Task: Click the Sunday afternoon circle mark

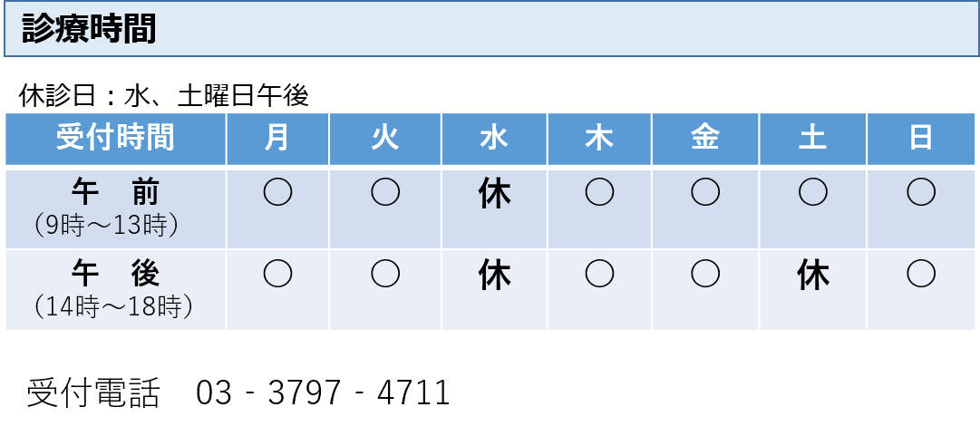Action: pos(921,274)
